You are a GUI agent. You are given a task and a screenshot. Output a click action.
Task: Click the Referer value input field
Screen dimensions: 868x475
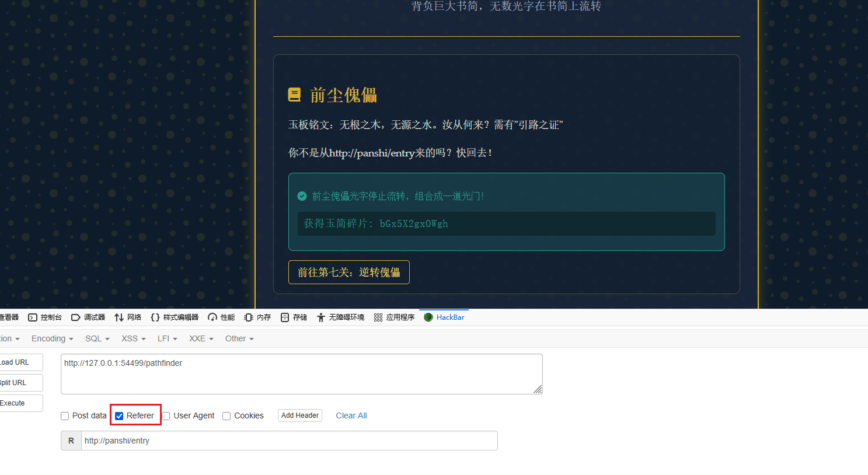(289, 441)
